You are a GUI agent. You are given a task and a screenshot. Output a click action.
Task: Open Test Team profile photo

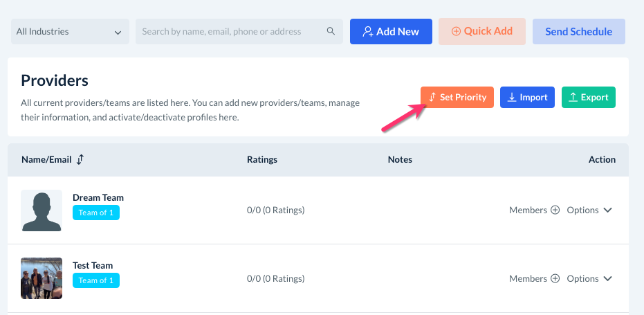tap(42, 278)
